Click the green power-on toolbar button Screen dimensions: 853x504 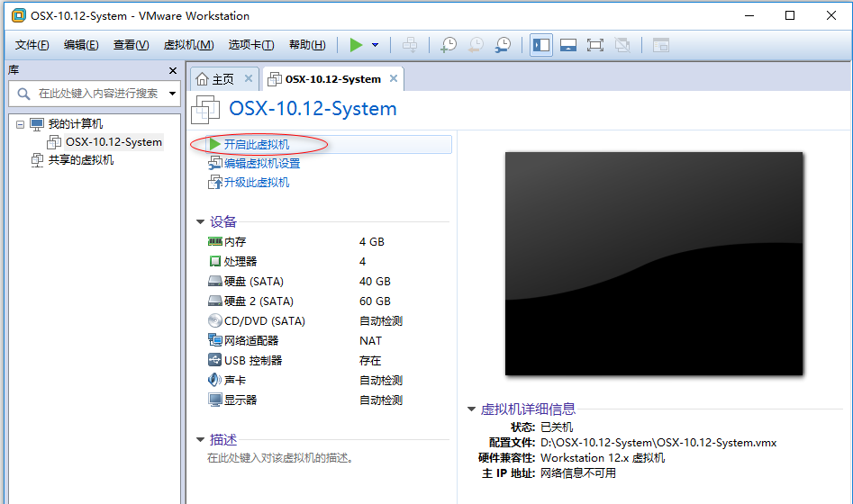click(357, 45)
